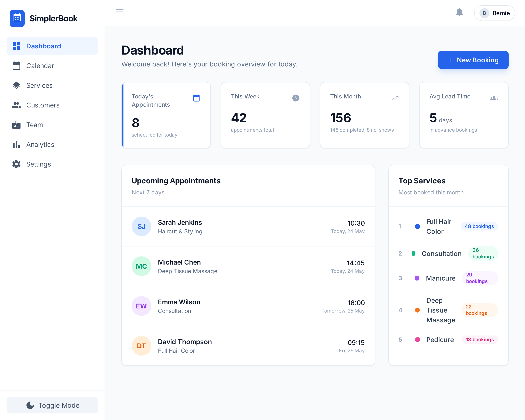The image size is (525, 420).
Task: Toggle dark mode with the moon switch
Action: 30,405
